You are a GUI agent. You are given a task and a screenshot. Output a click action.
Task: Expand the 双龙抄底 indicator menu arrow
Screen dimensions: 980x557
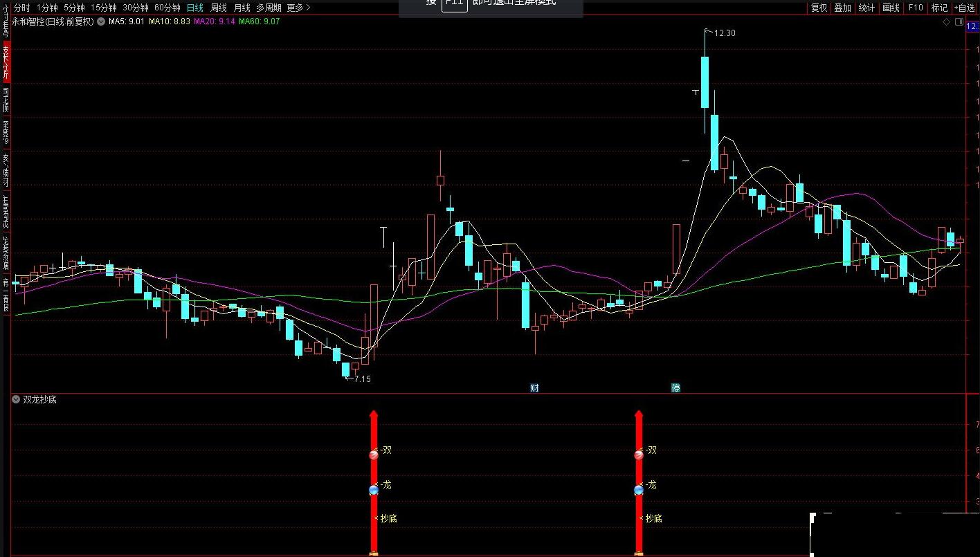[16, 399]
